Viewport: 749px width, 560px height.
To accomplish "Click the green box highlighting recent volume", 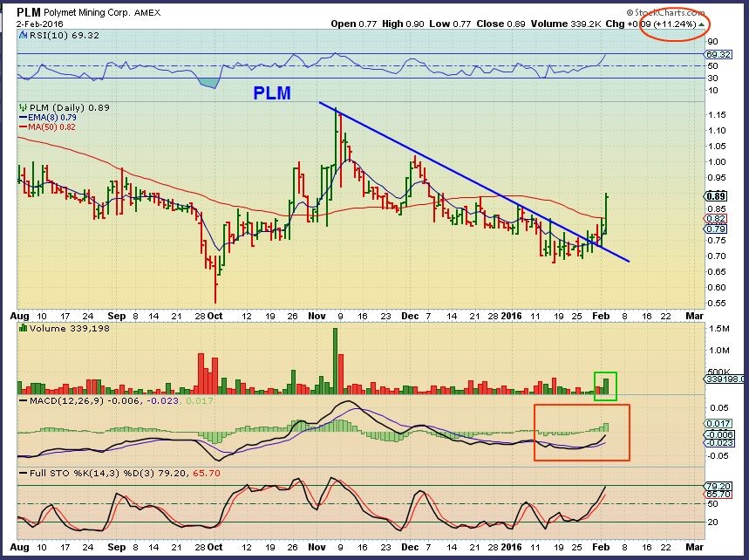I will (605, 386).
